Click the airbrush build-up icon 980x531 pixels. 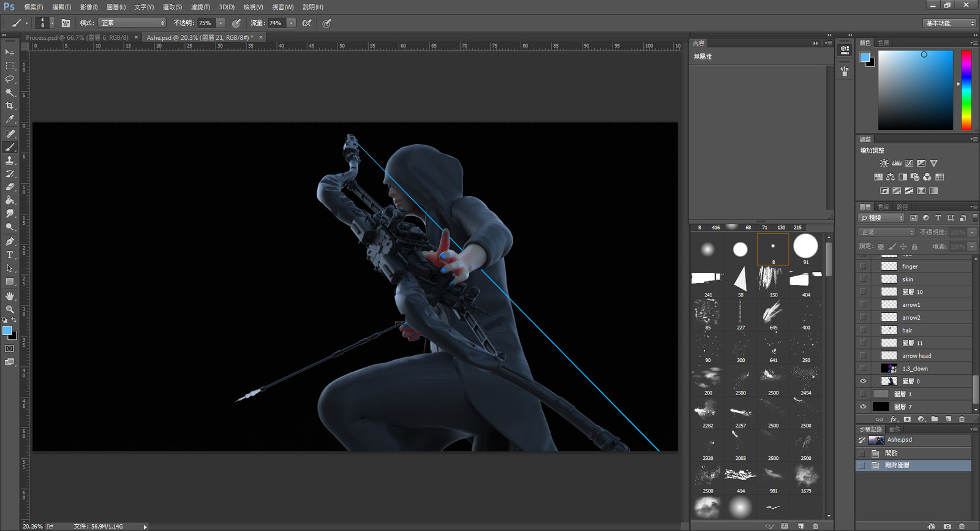[307, 23]
